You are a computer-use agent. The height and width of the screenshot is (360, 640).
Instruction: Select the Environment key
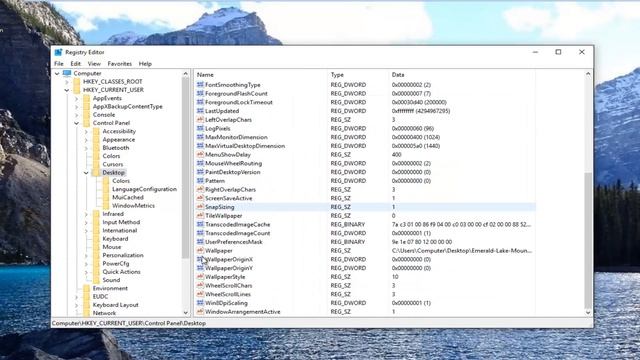click(x=110, y=288)
